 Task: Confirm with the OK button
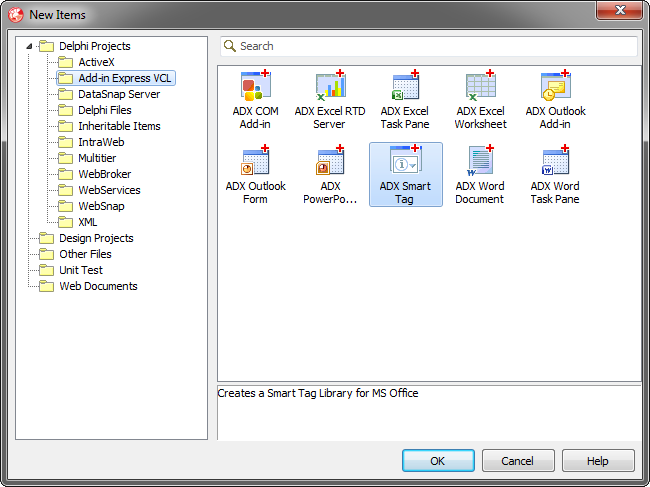pos(438,460)
